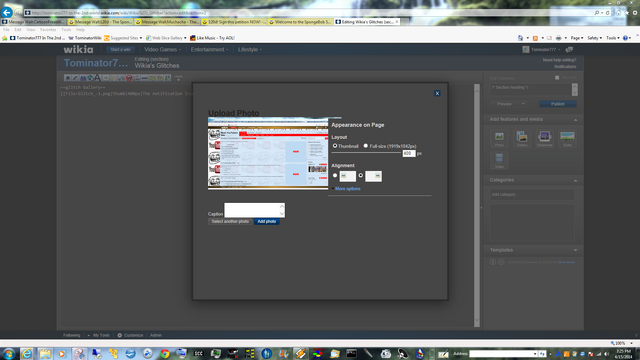Select left alignment radio button
The image size is (640, 360).
335,176
